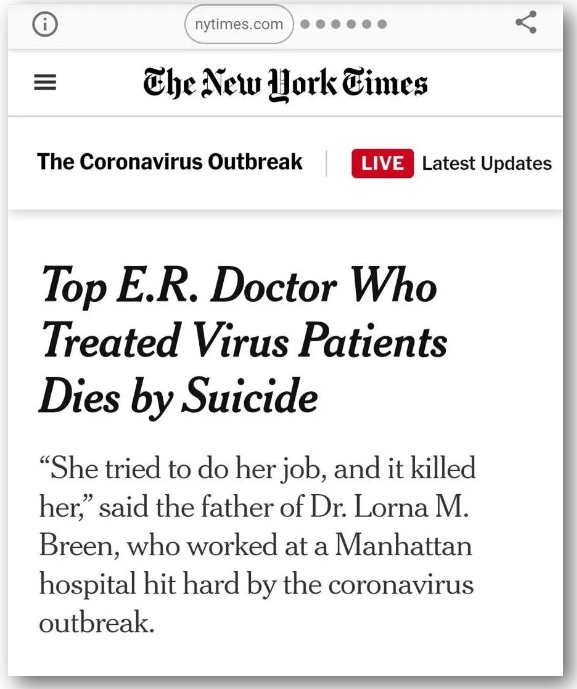577x689 pixels.
Task: Select the third page indicator dot
Action: [336, 24]
